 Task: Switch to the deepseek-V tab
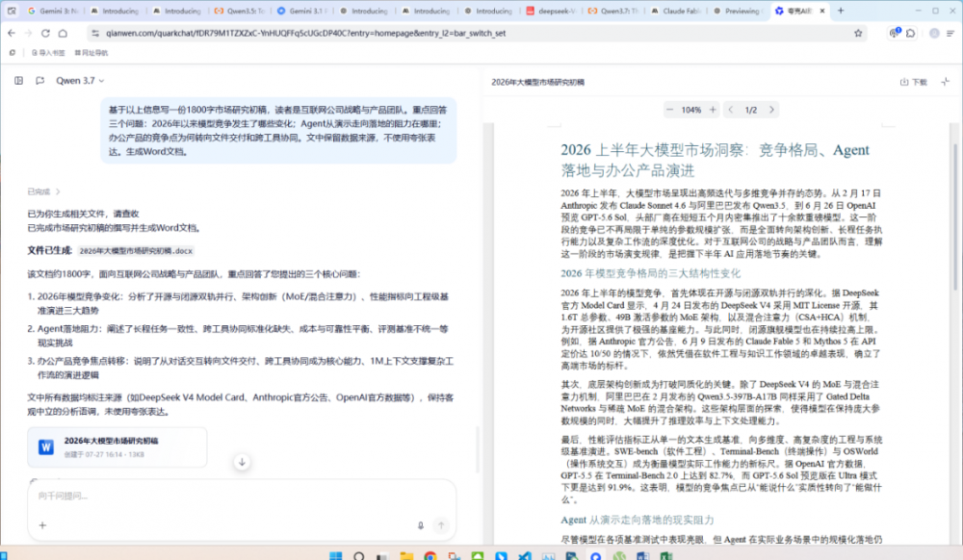pos(551,11)
